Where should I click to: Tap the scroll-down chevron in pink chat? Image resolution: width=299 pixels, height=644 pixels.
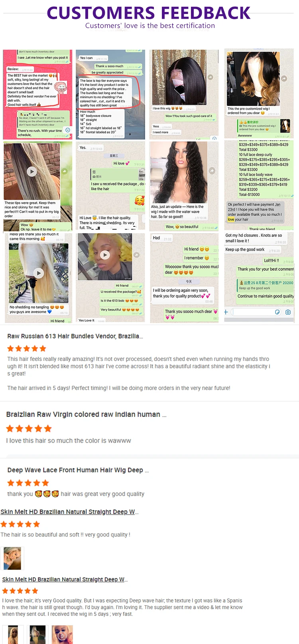coord(67,130)
